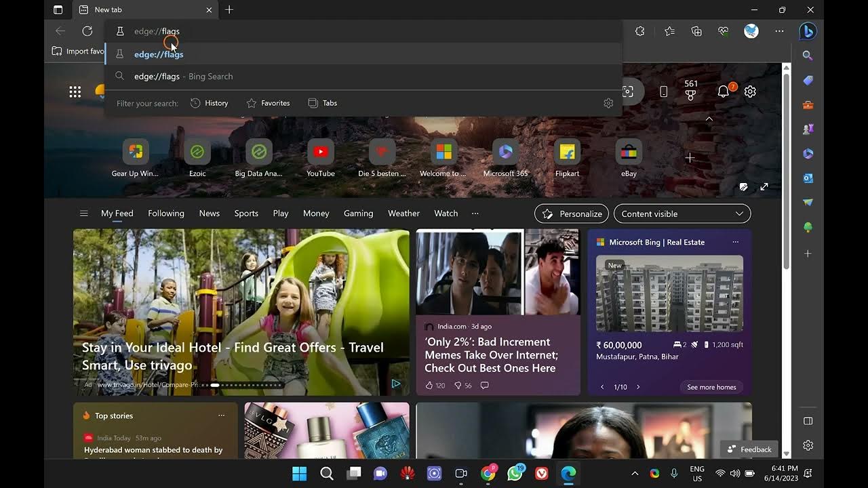Edit background image pencil icon
The width and height of the screenshot is (868, 488).
pos(744,186)
